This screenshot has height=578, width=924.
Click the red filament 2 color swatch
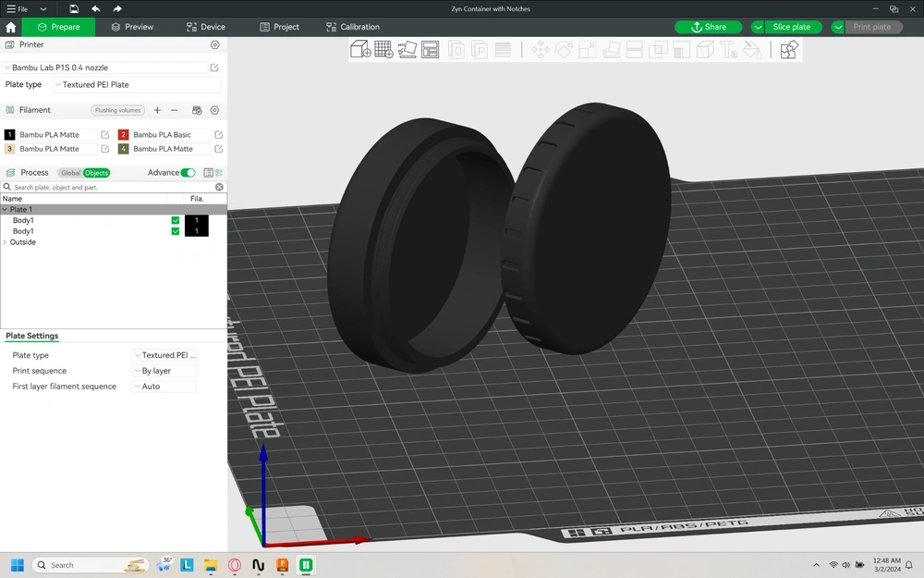[x=123, y=135]
